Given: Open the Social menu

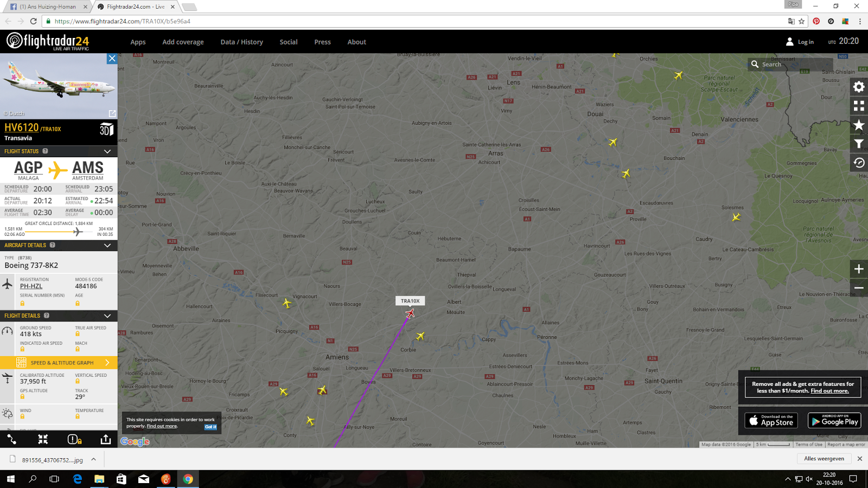Looking at the screenshot, I should tap(289, 42).
